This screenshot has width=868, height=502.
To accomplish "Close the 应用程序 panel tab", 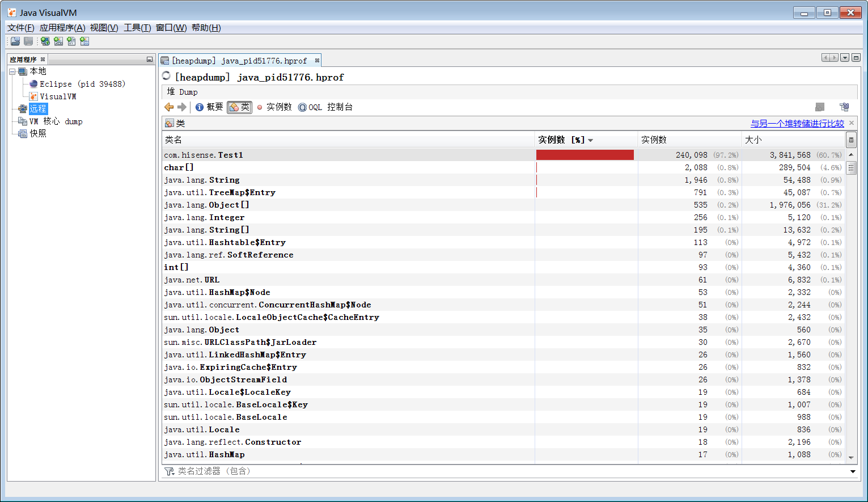I will point(43,59).
